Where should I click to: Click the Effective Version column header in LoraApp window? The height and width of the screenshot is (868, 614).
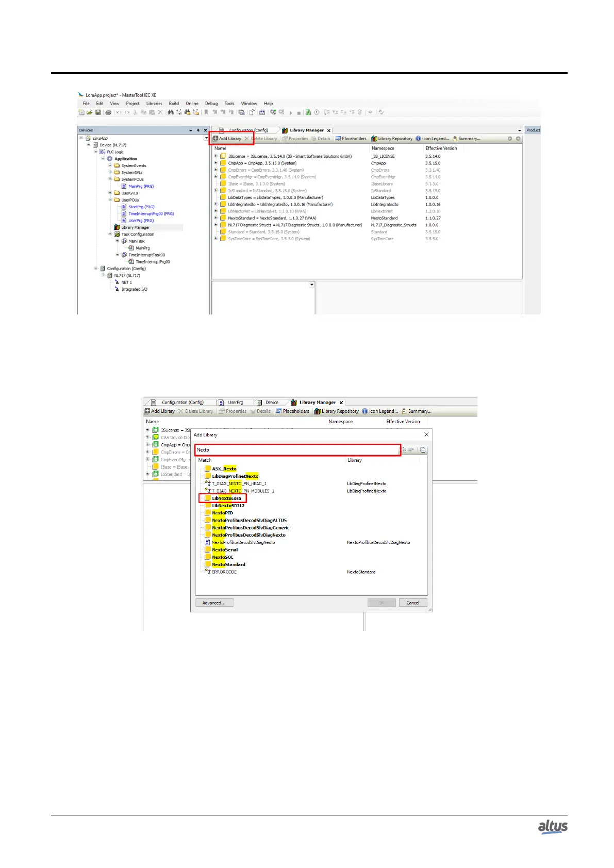441,148
